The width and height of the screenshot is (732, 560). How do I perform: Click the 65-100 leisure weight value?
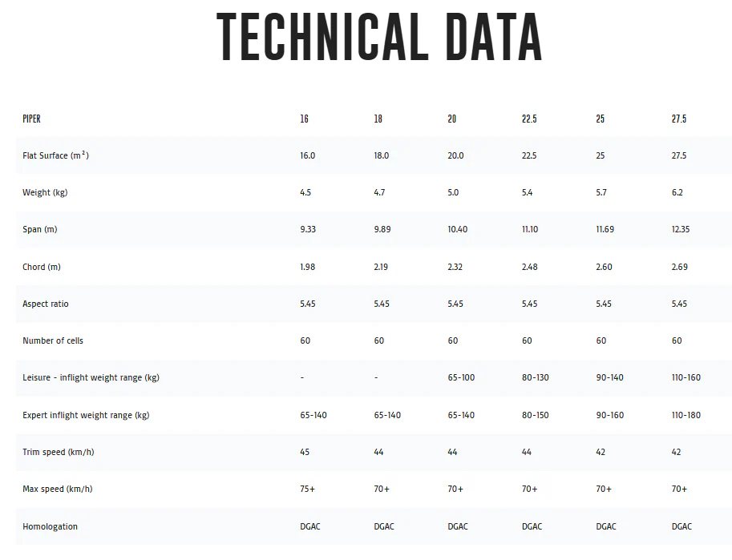461,377
